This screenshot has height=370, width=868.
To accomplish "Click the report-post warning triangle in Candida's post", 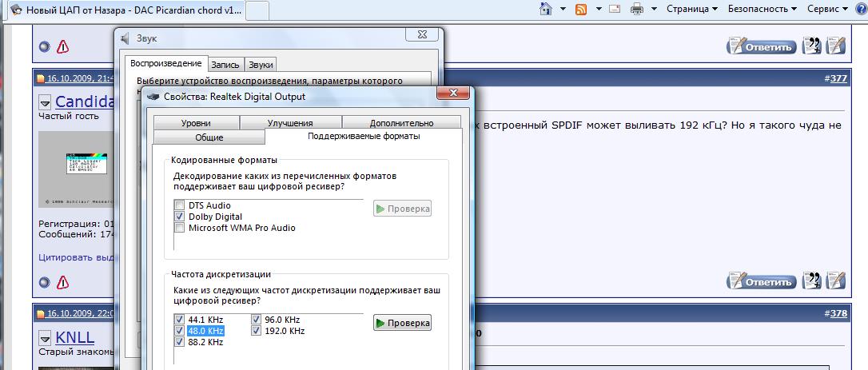I will (62, 282).
